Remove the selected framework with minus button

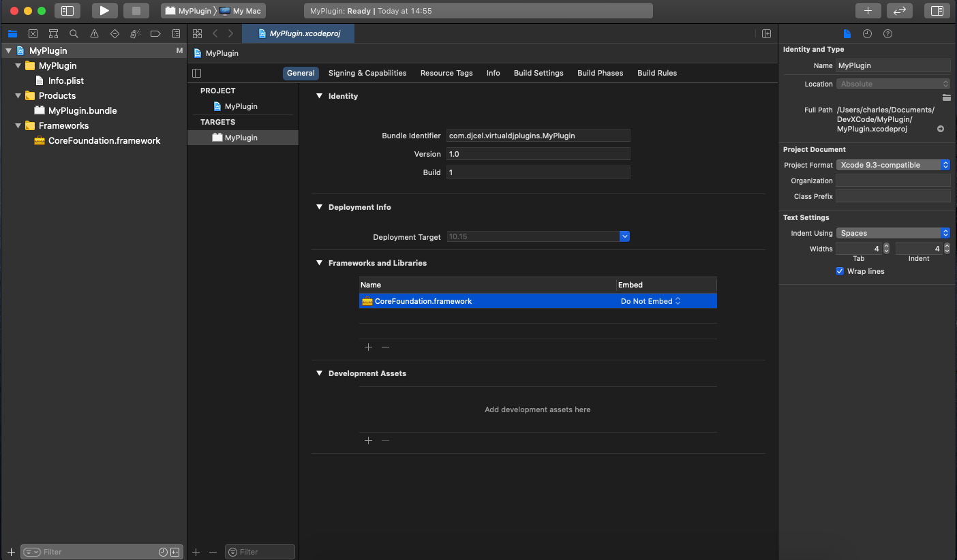(x=385, y=347)
